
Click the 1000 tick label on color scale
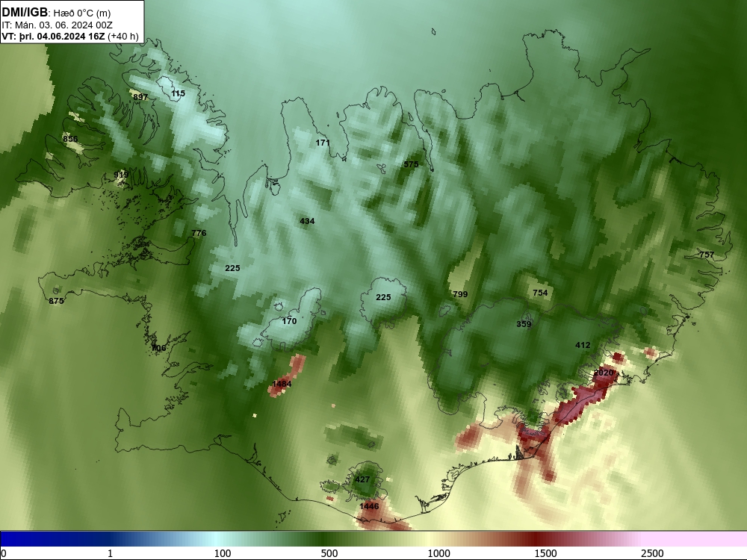pyautogui.click(x=438, y=553)
